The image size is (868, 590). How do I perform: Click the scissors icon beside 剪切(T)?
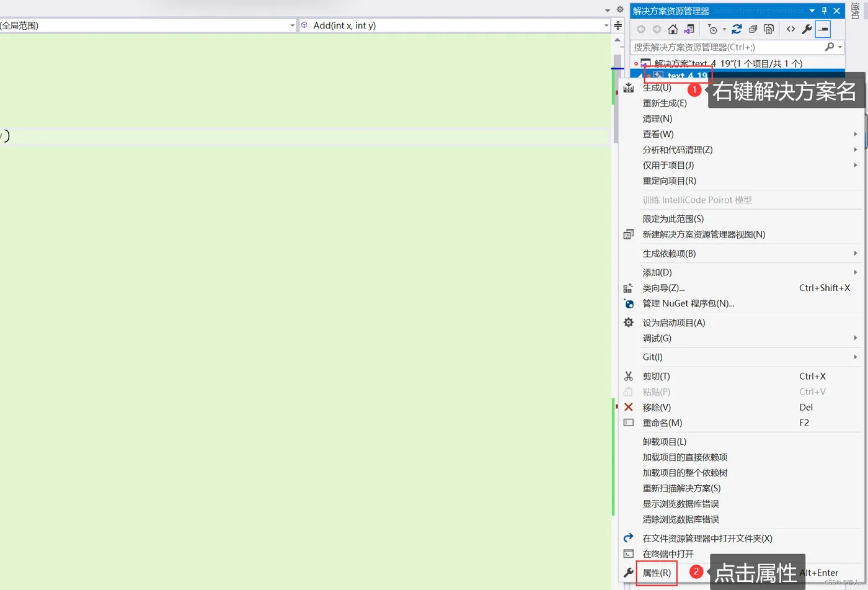coord(628,375)
